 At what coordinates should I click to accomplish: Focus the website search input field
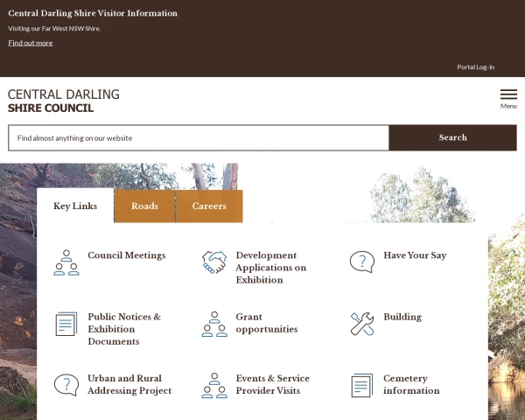[x=199, y=138]
